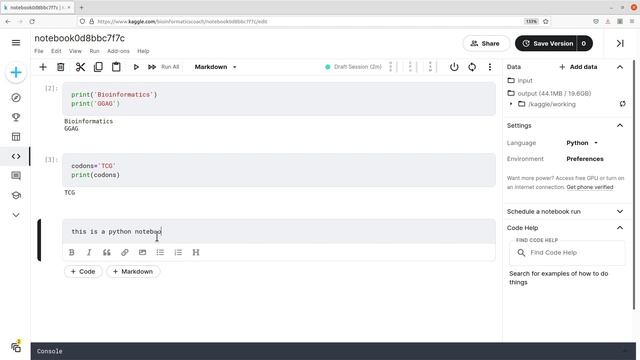
Task: Open the toolbar three-dot more menu
Action: tap(490, 67)
